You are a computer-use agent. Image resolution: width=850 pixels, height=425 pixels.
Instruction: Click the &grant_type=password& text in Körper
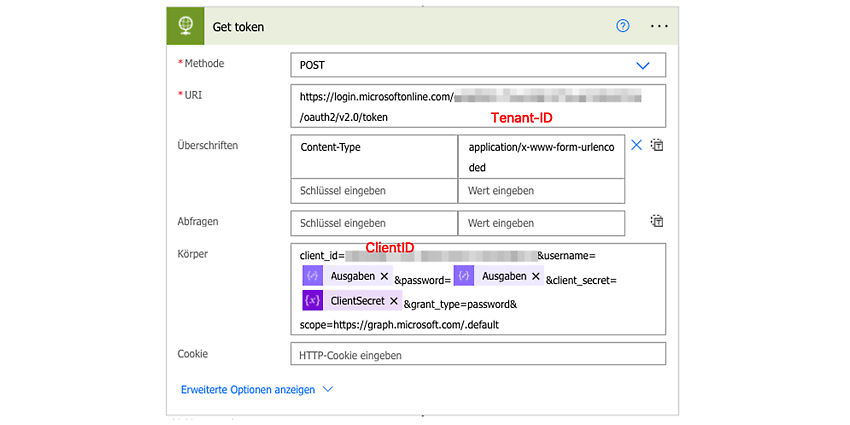click(x=460, y=305)
